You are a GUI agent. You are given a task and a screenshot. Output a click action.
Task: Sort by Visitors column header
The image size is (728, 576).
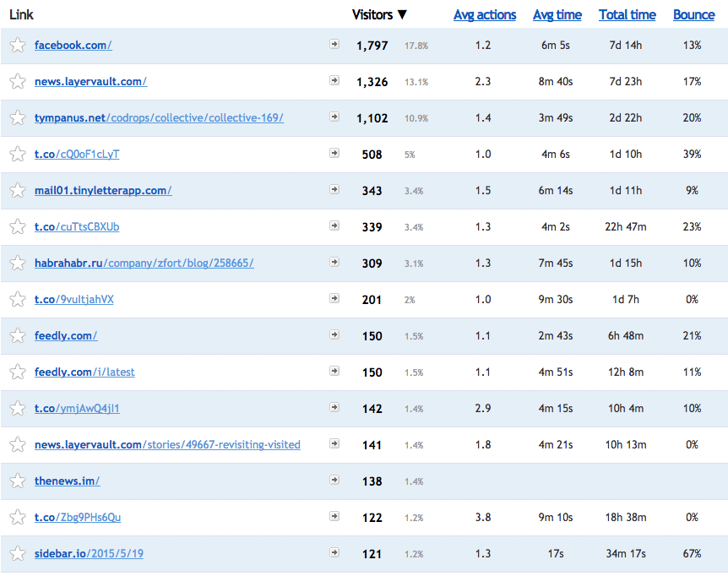point(379,15)
